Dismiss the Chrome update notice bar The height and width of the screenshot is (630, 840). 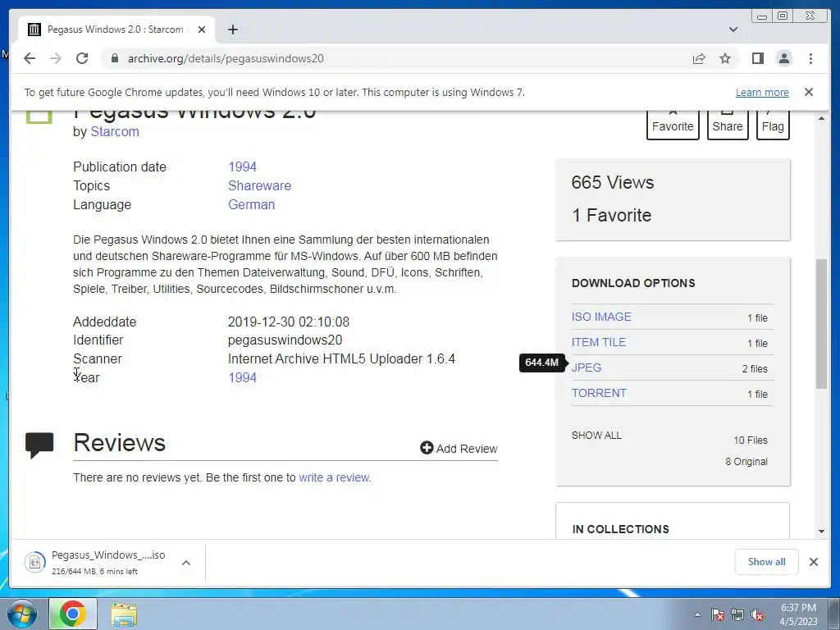tap(809, 92)
